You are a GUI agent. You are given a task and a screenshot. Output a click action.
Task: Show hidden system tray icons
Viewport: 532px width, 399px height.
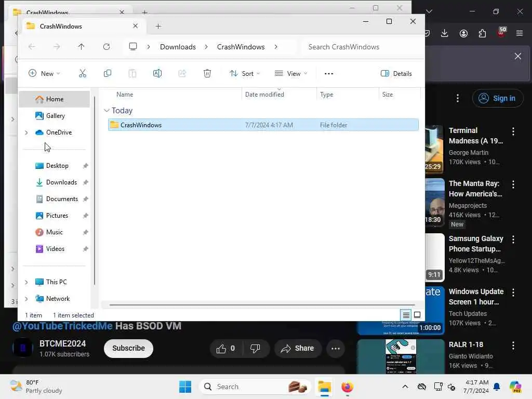coord(405,387)
